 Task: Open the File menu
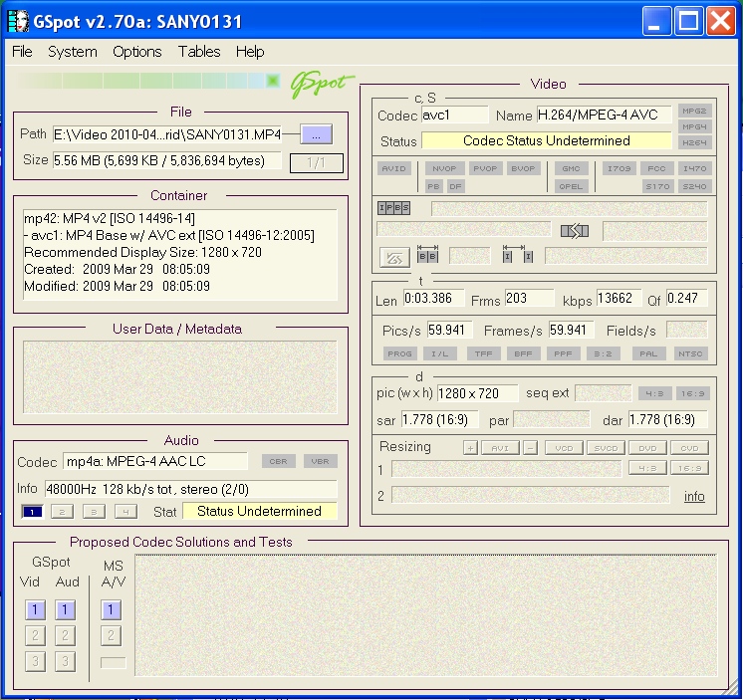point(22,51)
